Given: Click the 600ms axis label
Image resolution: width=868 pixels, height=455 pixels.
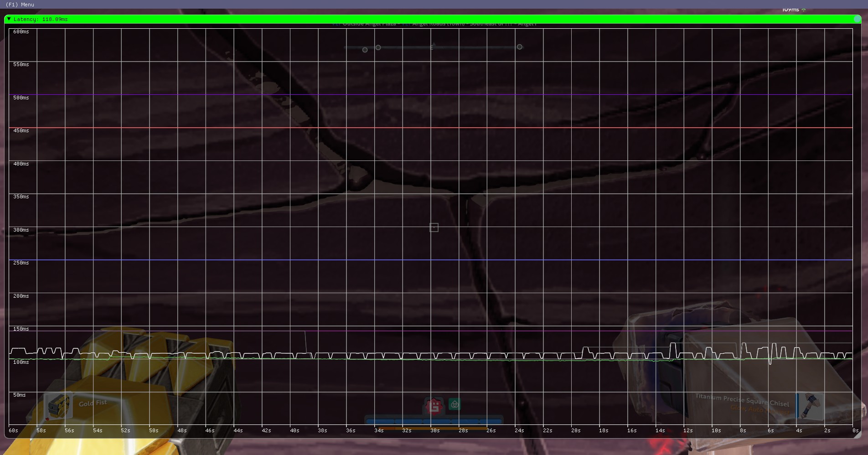Looking at the screenshot, I should (x=21, y=31).
